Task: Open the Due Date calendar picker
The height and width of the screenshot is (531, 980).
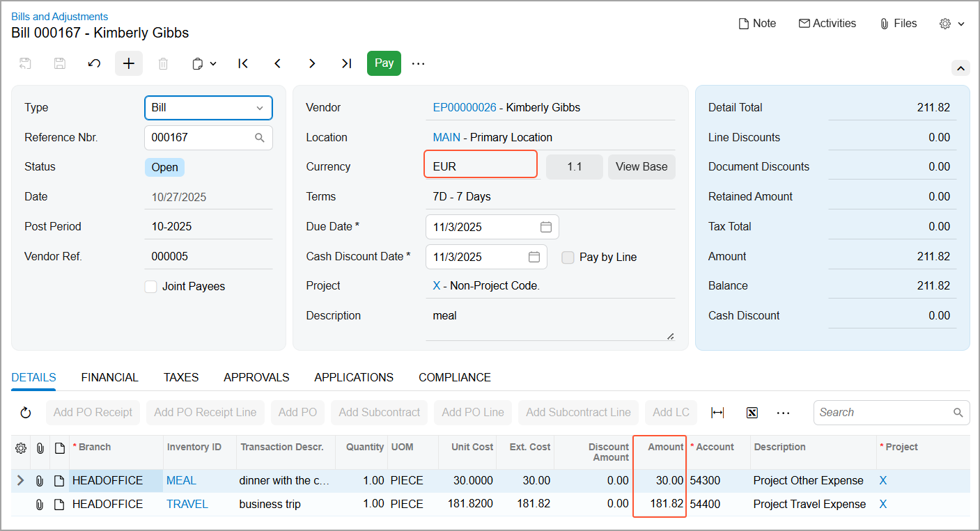Action: pos(546,227)
